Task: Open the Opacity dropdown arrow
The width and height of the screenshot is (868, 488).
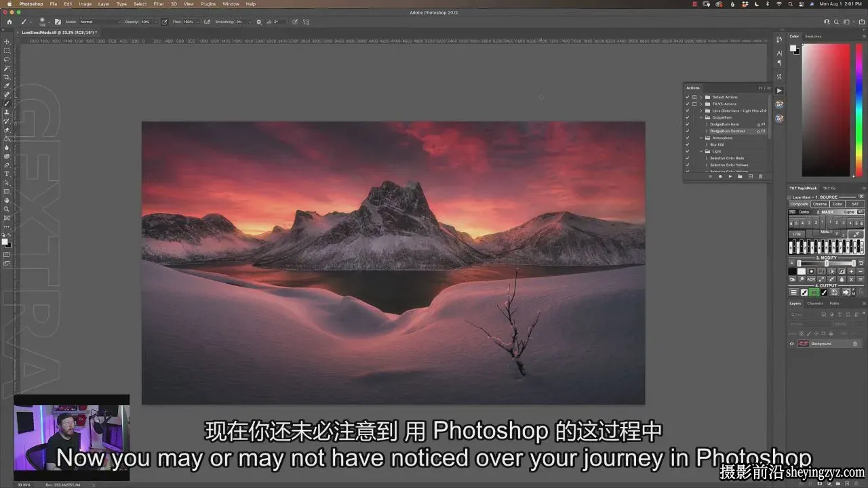Action: [x=155, y=22]
